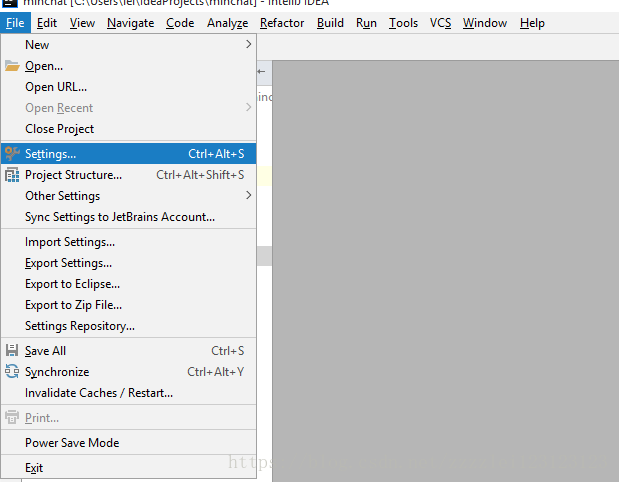Open the Tools menu

tap(403, 23)
